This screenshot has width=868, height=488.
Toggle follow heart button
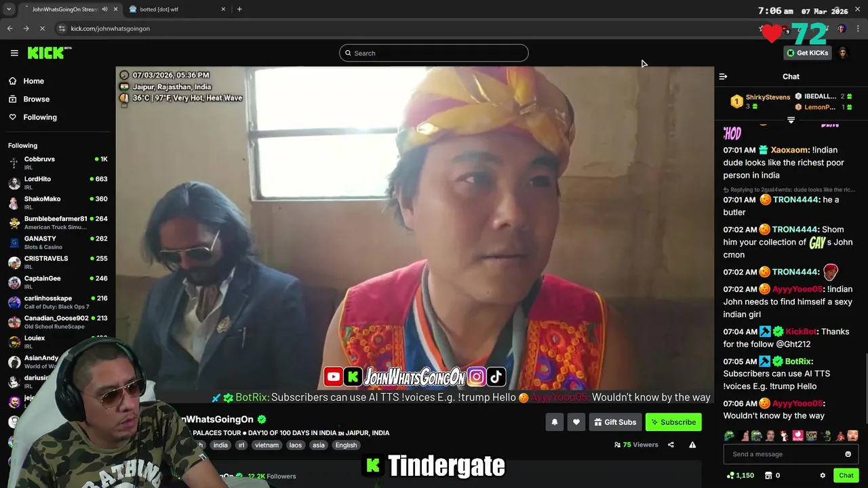[x=576, y=422]
